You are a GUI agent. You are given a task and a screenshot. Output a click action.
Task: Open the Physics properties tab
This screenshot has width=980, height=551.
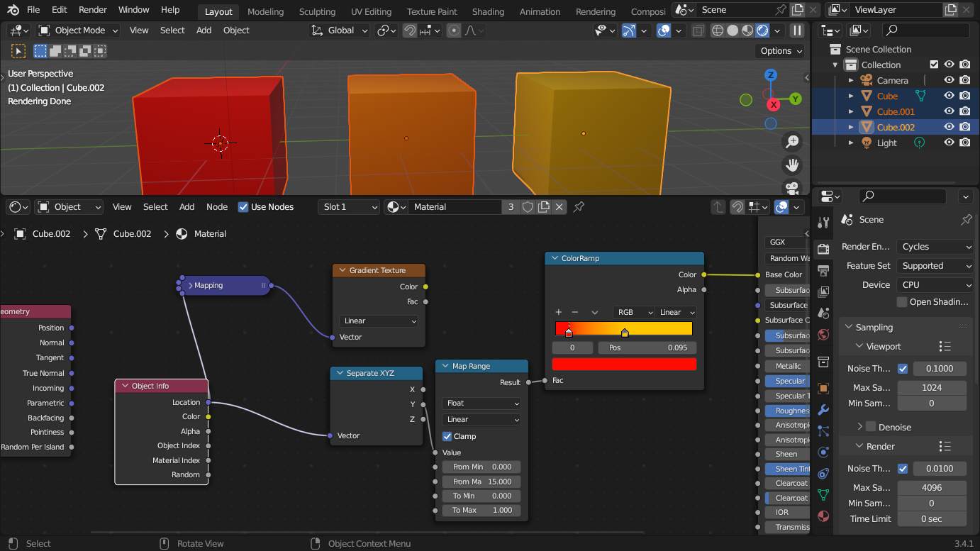click(823, 452)
